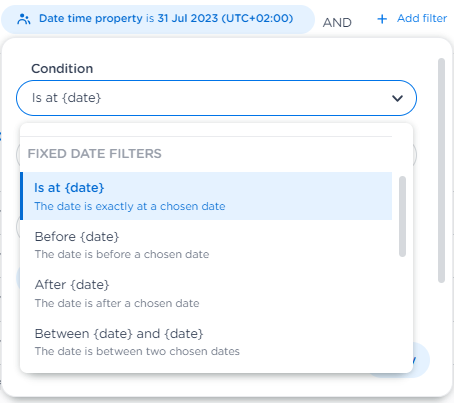Click the AND operator label
The width and height of the screenshot is (454, 403).
point(337,23)
